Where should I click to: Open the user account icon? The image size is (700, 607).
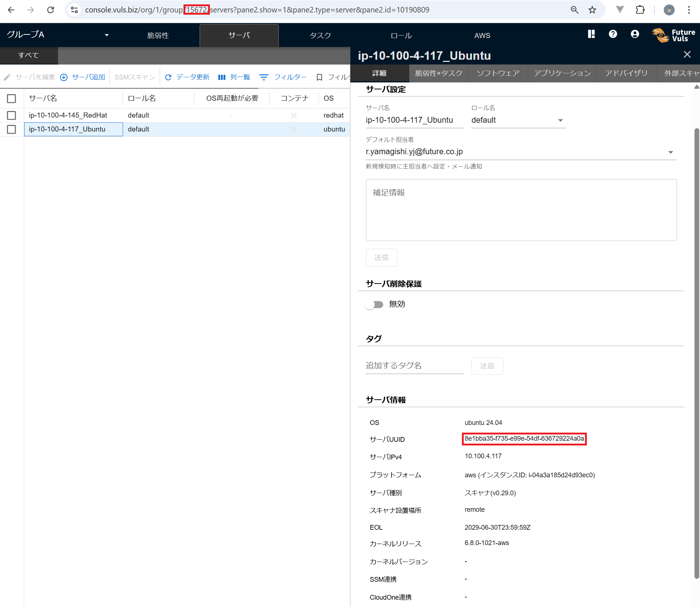tap(635, 34)
